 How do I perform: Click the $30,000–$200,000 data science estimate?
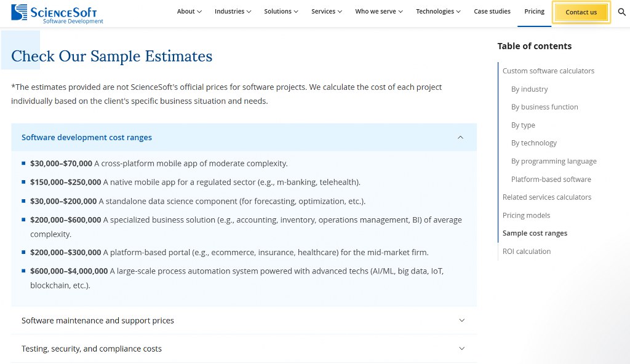pos(197,201)
